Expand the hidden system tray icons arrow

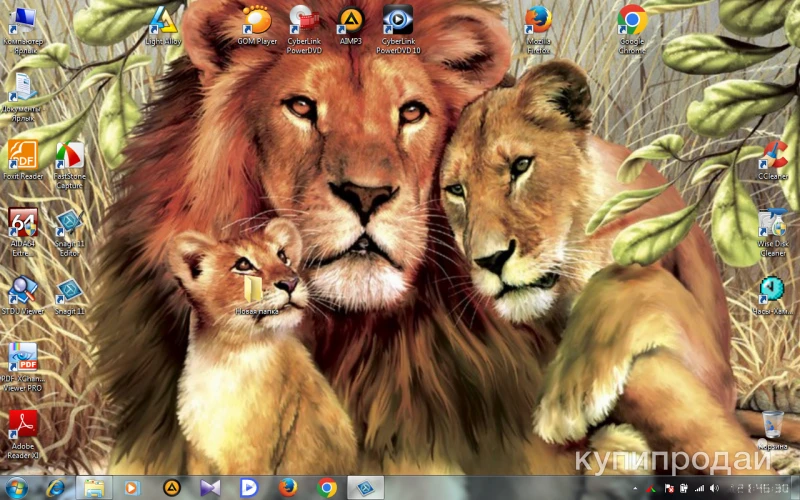(635, 488)
